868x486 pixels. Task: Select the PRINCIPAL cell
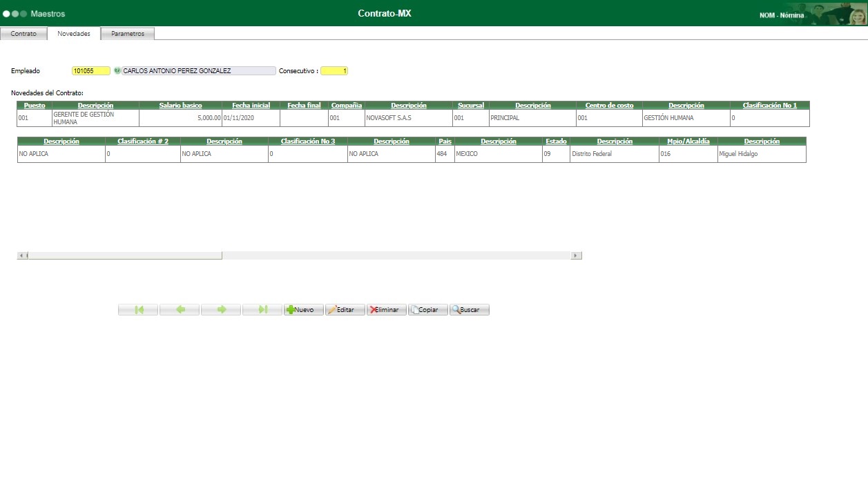coord(532,118)
